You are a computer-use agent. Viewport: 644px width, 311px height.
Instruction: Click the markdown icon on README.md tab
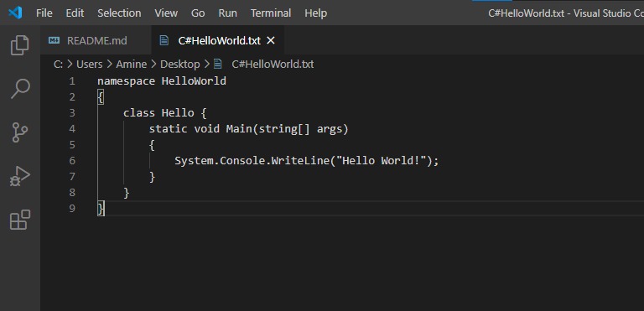pyautogui.click(x=54, y=40)
